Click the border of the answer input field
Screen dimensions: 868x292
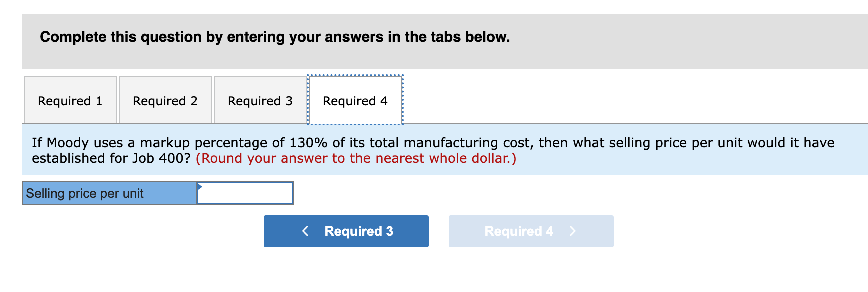click(244, 183)
